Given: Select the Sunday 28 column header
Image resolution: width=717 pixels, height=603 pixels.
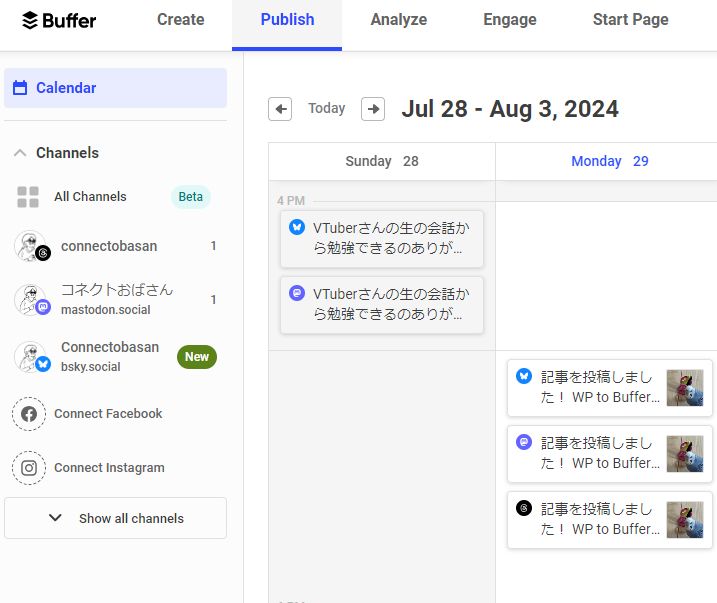Looking at the screenshot, I should pyautogui.click(x=382, y=161).
